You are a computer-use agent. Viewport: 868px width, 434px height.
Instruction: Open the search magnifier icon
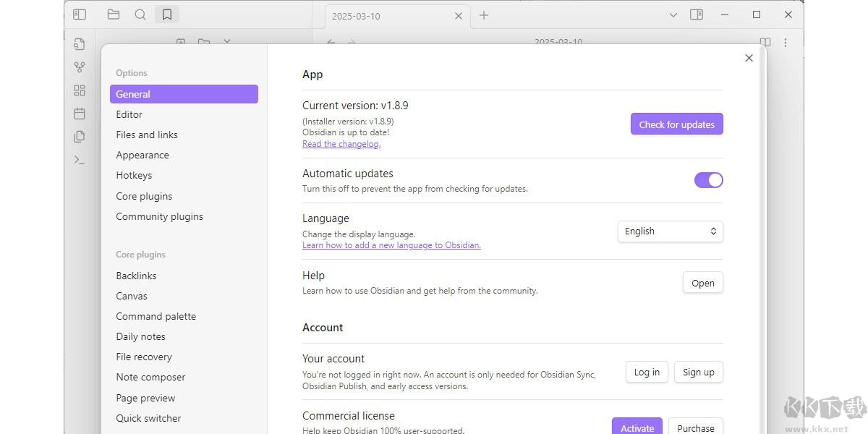pos(140,14)
